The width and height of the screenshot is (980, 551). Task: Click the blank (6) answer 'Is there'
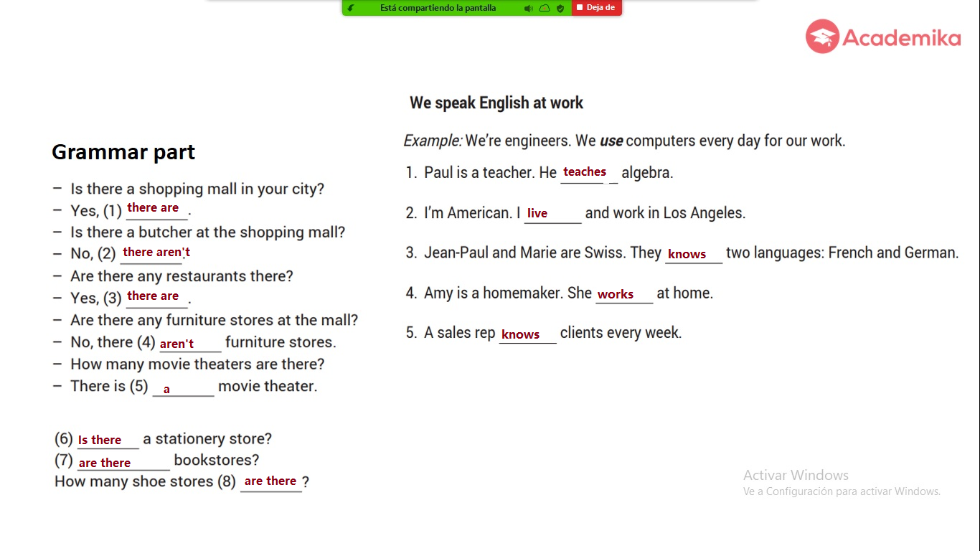click(x=100, y=440)
